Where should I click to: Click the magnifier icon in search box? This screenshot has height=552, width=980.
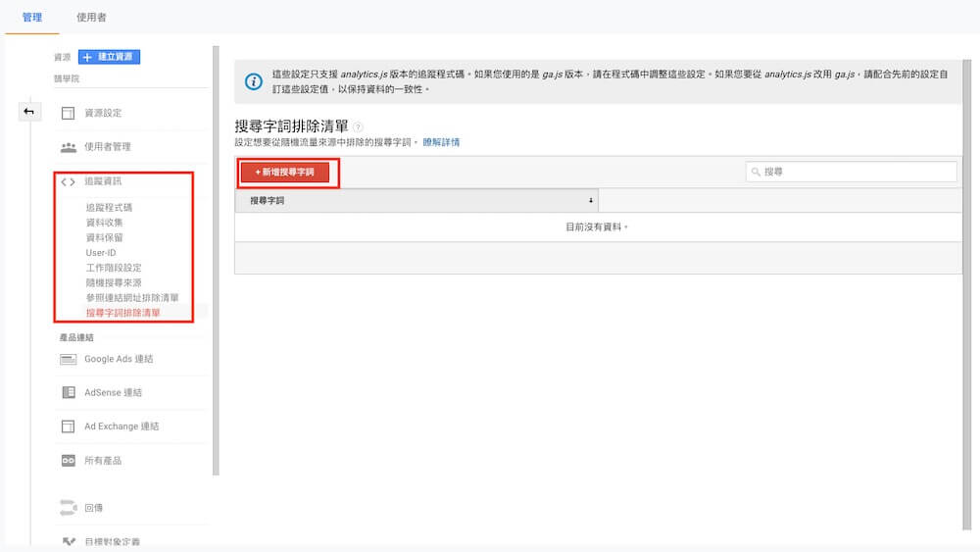(x=756, y=172)
